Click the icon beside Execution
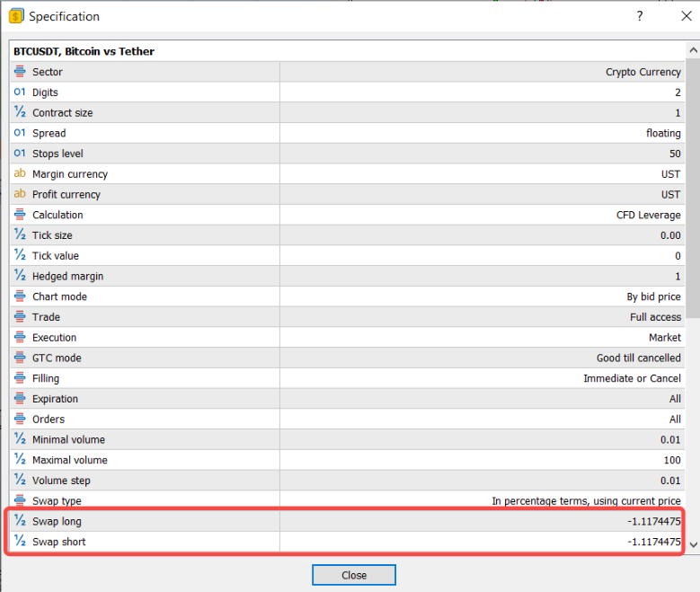The width and height of the screenshot is (700, 592). (x=20, y=337)
